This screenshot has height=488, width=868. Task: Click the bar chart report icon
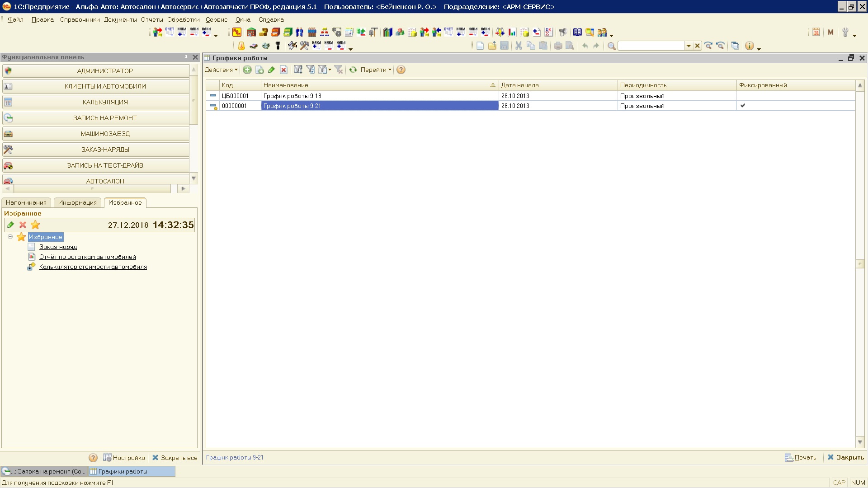point(512,32)
